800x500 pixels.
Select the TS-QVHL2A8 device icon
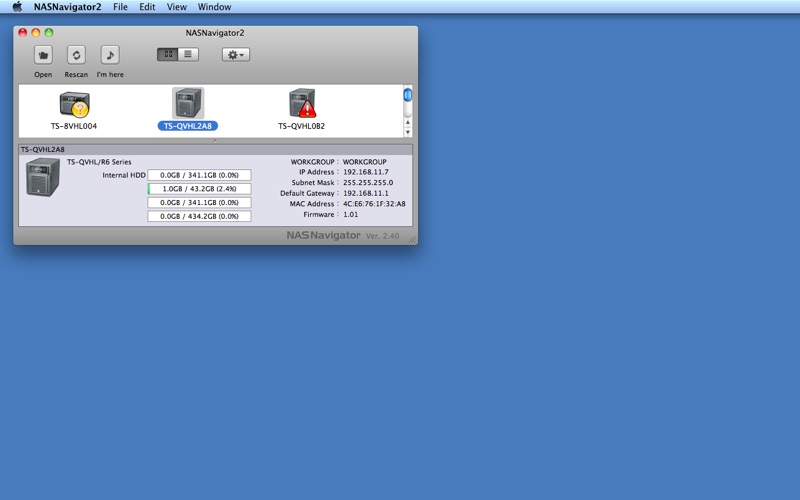click(188, 103)
